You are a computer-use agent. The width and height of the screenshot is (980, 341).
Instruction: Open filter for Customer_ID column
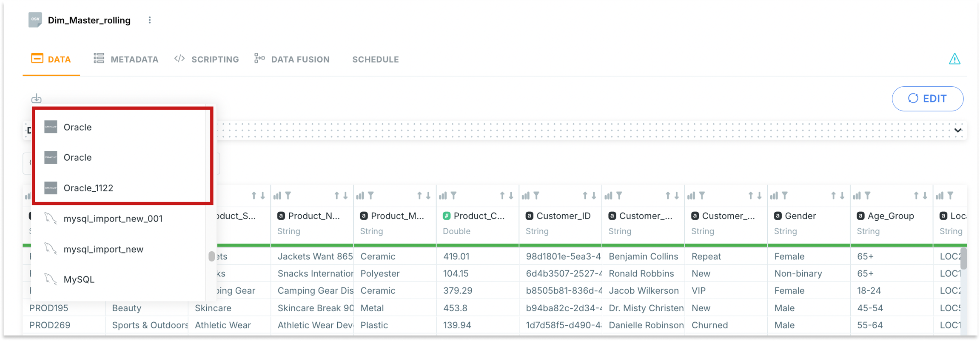click(x=537, y=196)
